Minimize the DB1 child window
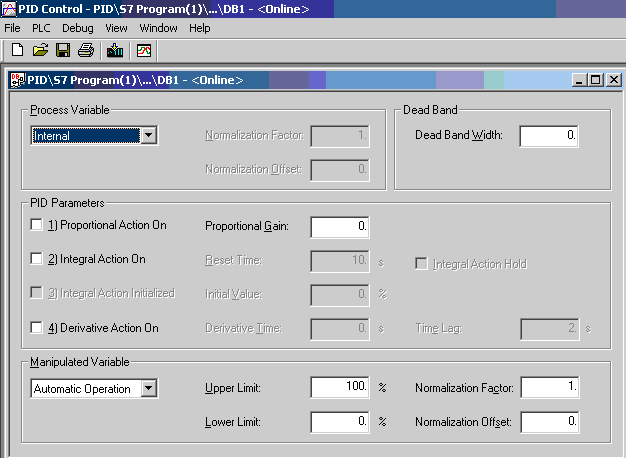The height and width of the screenshot is (458, 626). tap(578, 80)
